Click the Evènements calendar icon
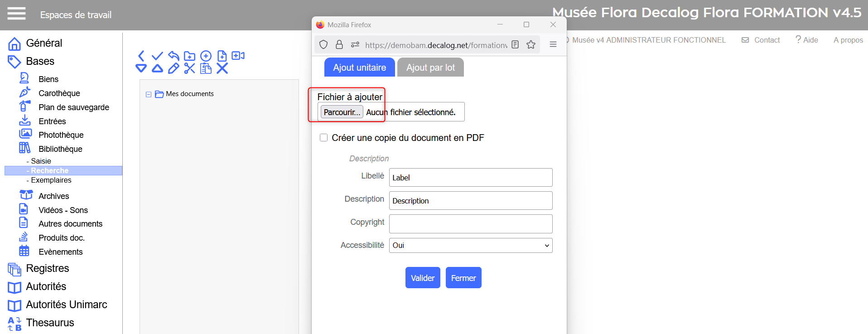The height and width of the screenshot is (334, 868). point(24,251)
